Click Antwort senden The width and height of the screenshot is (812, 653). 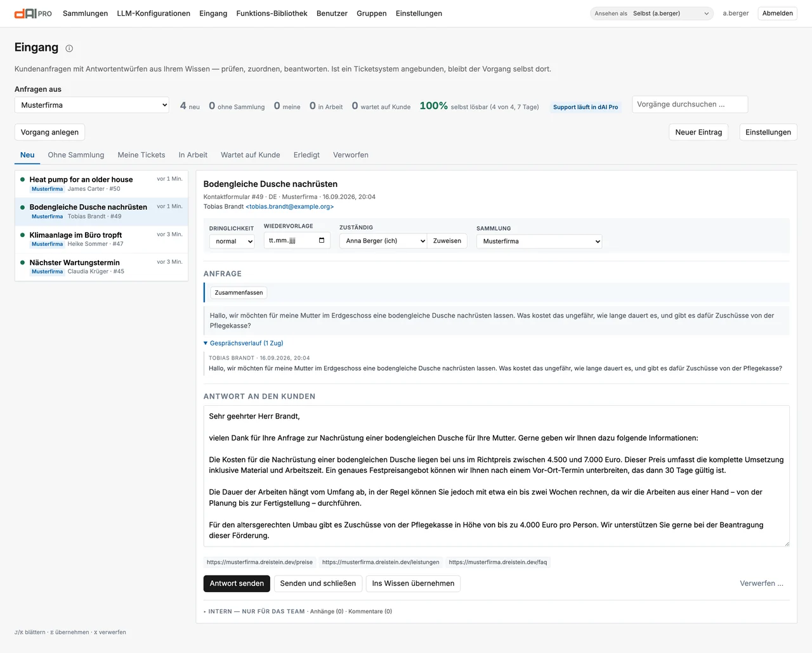[237, 583]
